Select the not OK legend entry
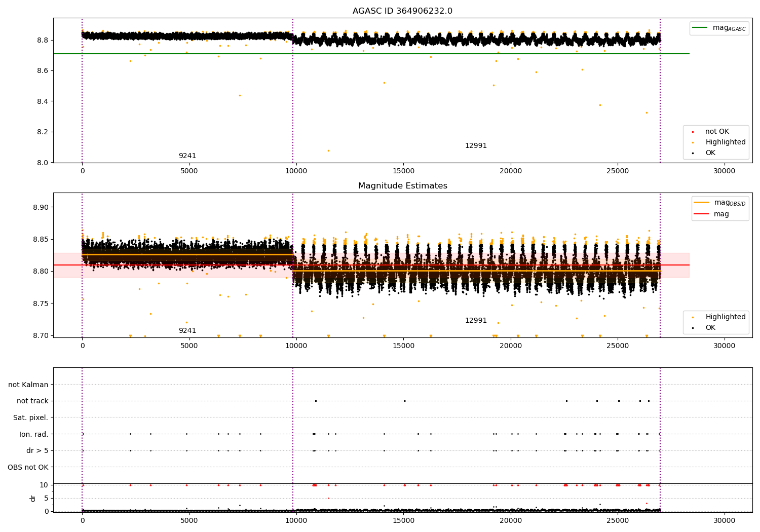Viewport: 760px width, 532px height. click(x=711, y=132)
